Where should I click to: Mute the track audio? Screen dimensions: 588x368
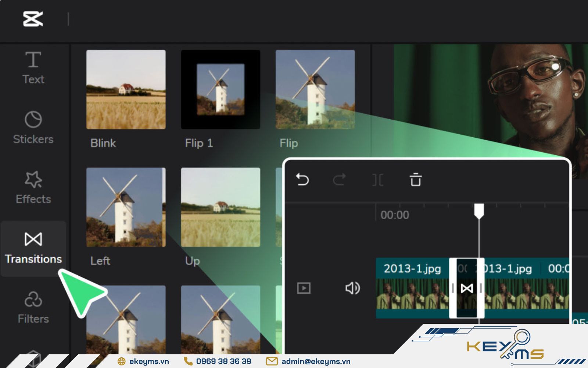tap(352, 288)
